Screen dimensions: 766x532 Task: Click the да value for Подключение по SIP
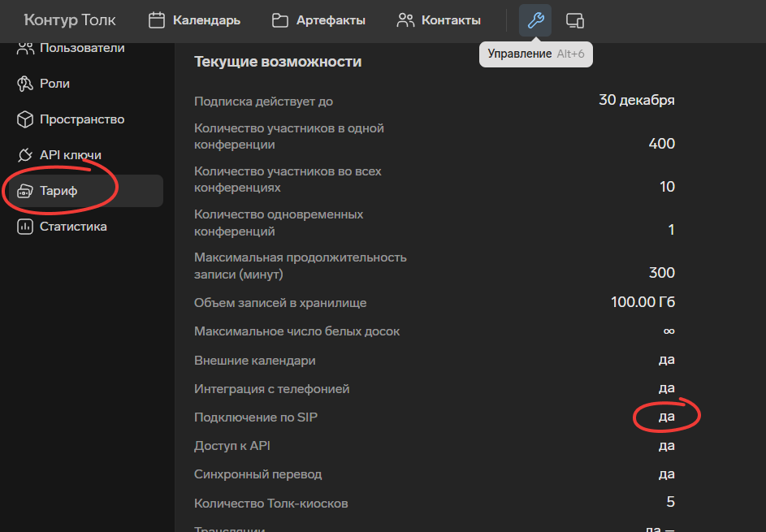[666, 417]
